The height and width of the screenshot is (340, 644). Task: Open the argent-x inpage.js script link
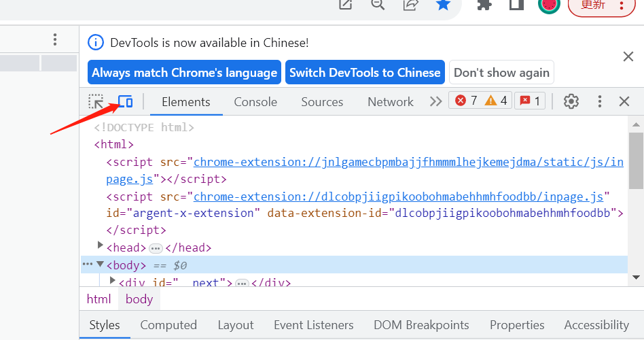398,197
